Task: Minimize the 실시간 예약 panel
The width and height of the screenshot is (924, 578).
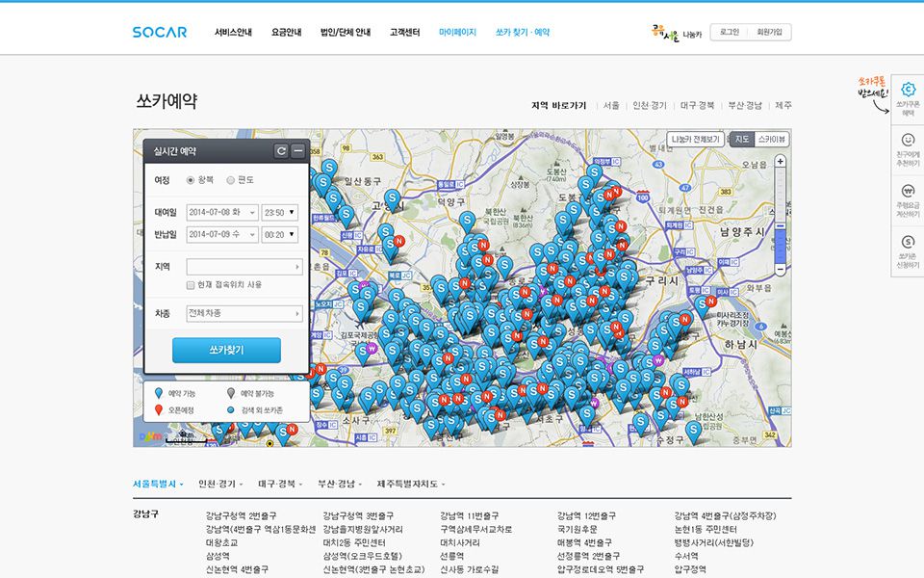Action: point(298,151)
